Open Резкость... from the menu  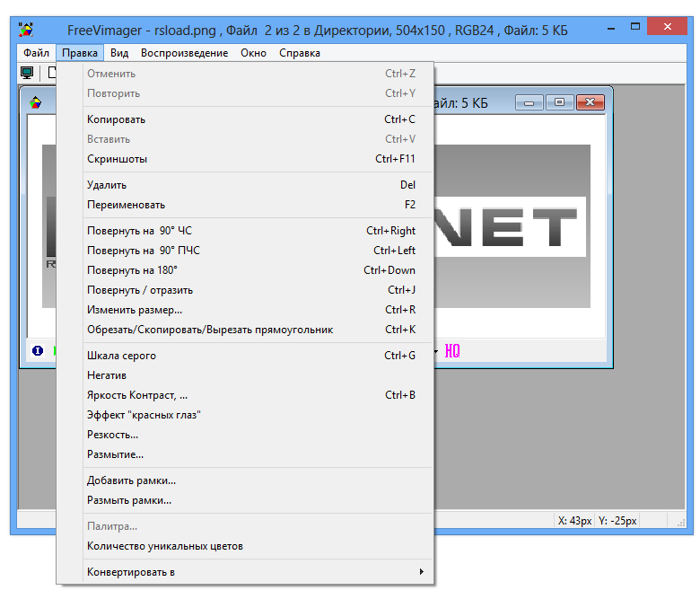245,435
